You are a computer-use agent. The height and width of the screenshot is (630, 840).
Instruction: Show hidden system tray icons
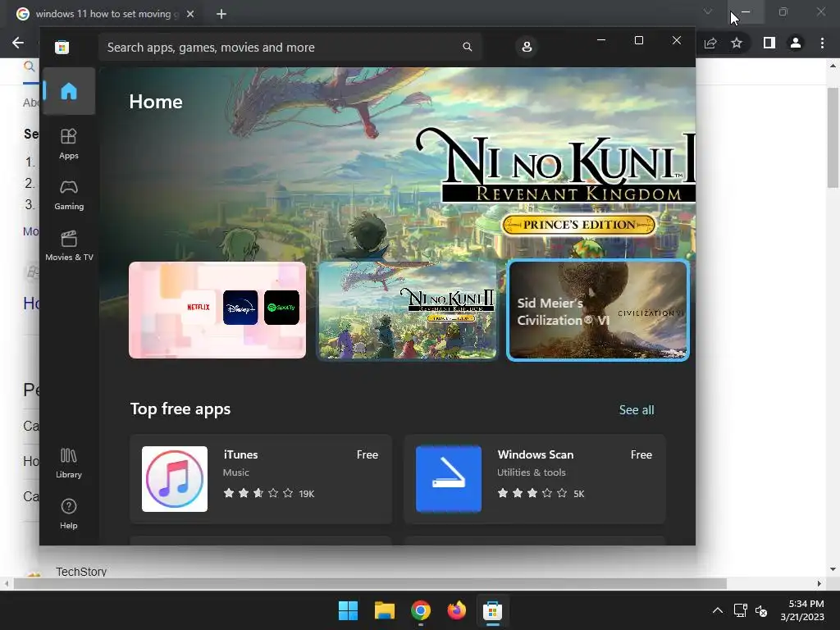click(718, 610)
